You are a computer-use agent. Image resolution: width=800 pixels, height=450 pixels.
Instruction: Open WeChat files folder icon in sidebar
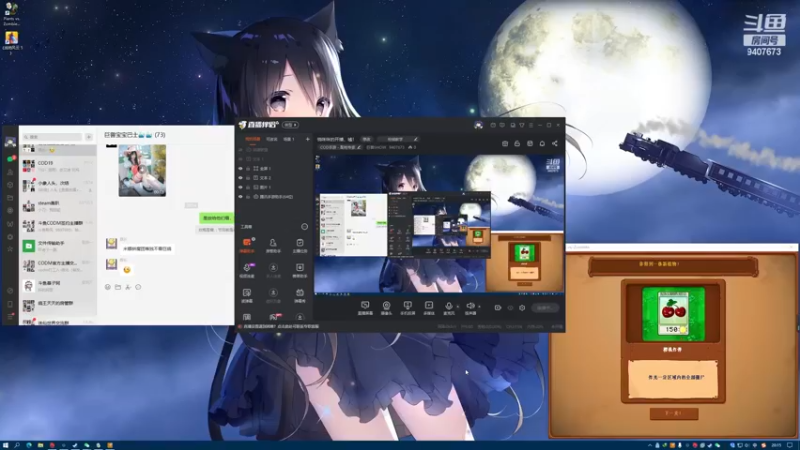[x=10, y=198]
